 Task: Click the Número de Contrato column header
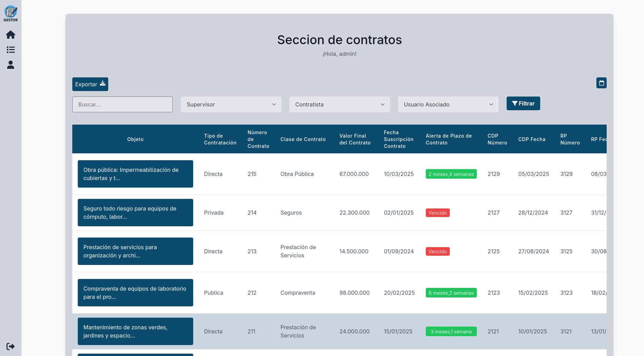click(258, 139)
